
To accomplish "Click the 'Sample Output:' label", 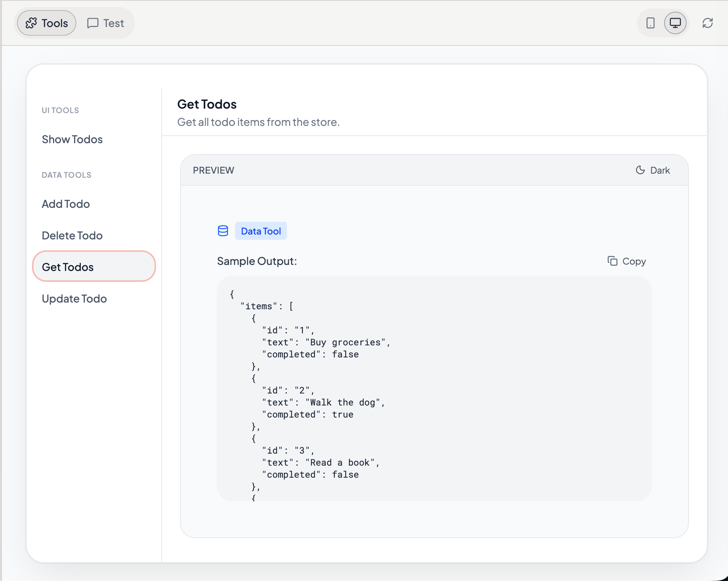I will (x=257, y=261).
